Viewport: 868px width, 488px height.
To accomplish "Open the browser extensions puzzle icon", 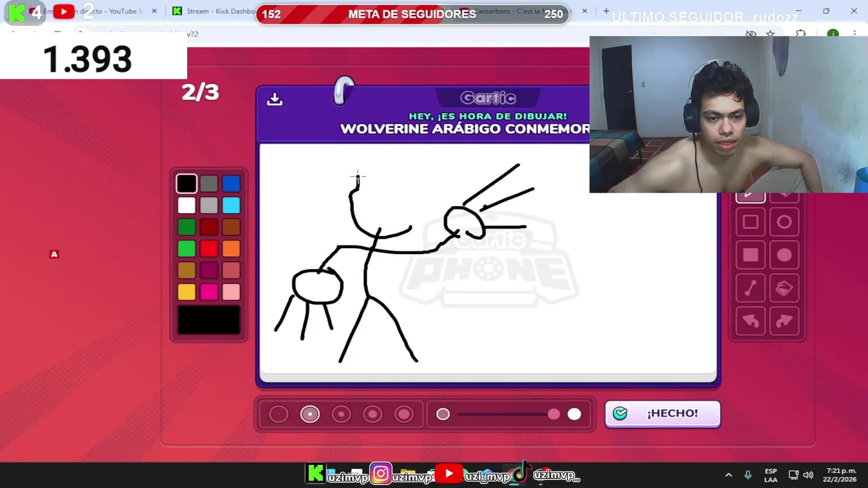I will tap(802, 34).
